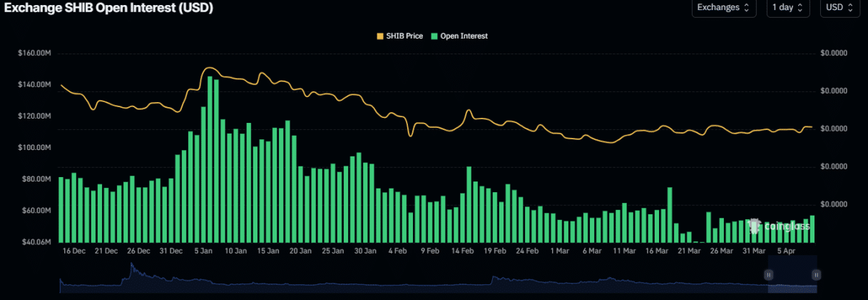
Task: Click the highlighted selection window in mini timeline
Action: (x=792, y=283)
